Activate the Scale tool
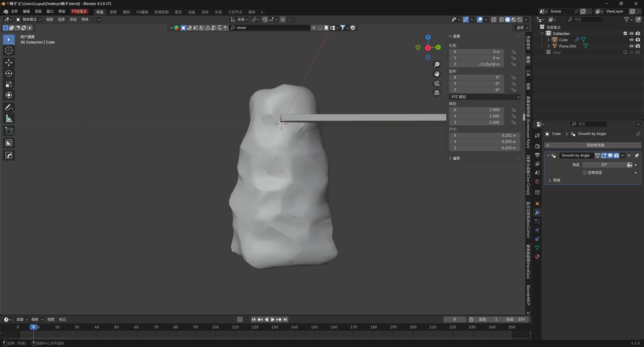The image size is (644, 347). coord(9,84)
